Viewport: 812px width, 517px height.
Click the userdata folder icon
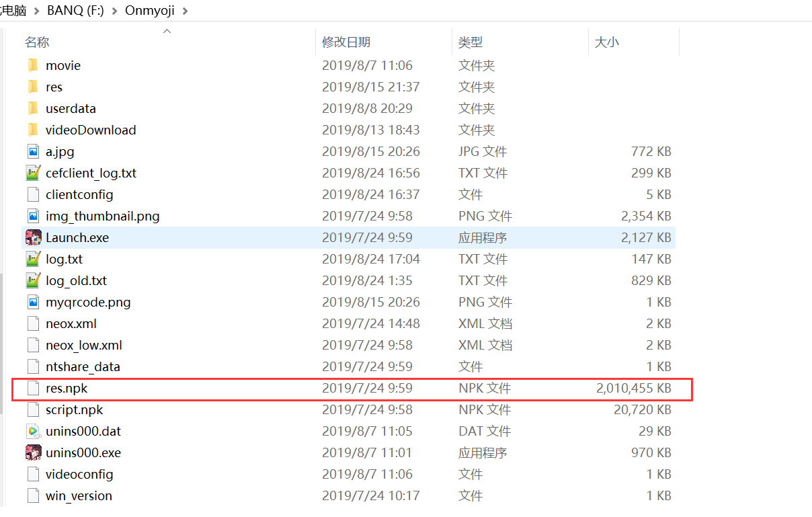tap(33, 108)
